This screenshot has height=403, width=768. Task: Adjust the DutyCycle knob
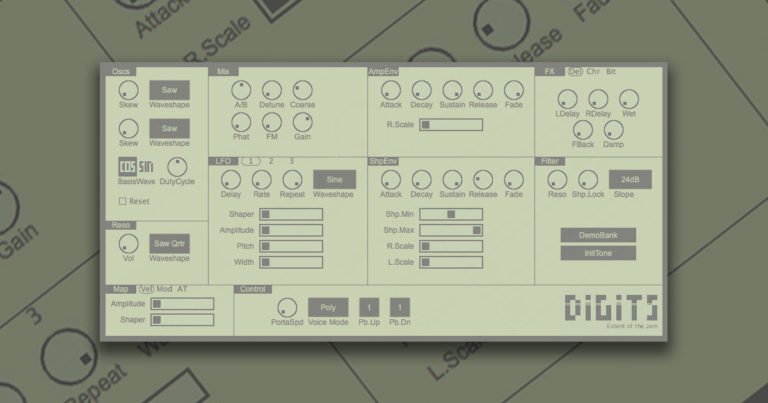[177, 167]
